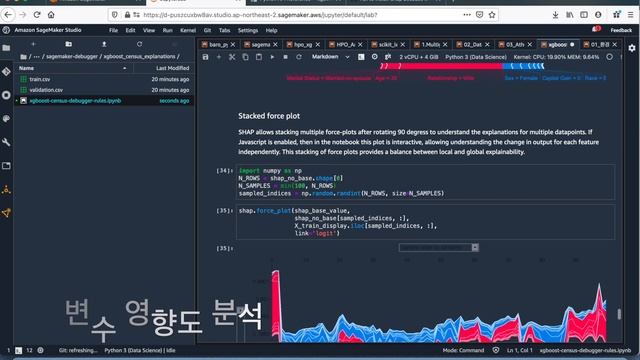Open the Help menu

(271, 30)
